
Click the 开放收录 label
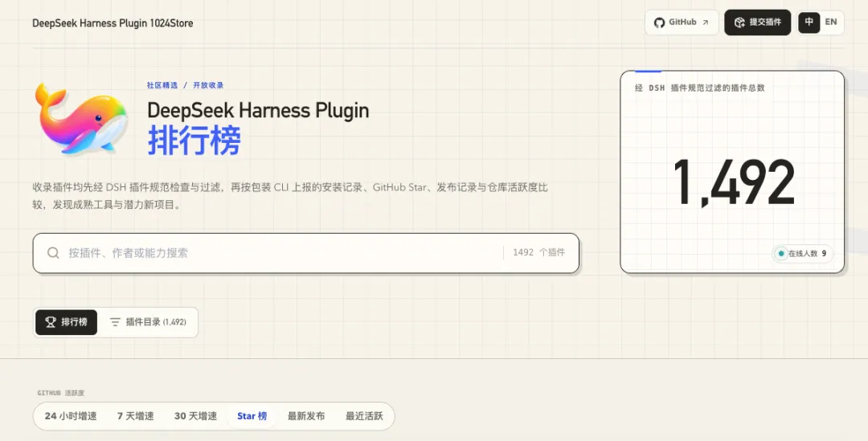[x=208, y=85]
